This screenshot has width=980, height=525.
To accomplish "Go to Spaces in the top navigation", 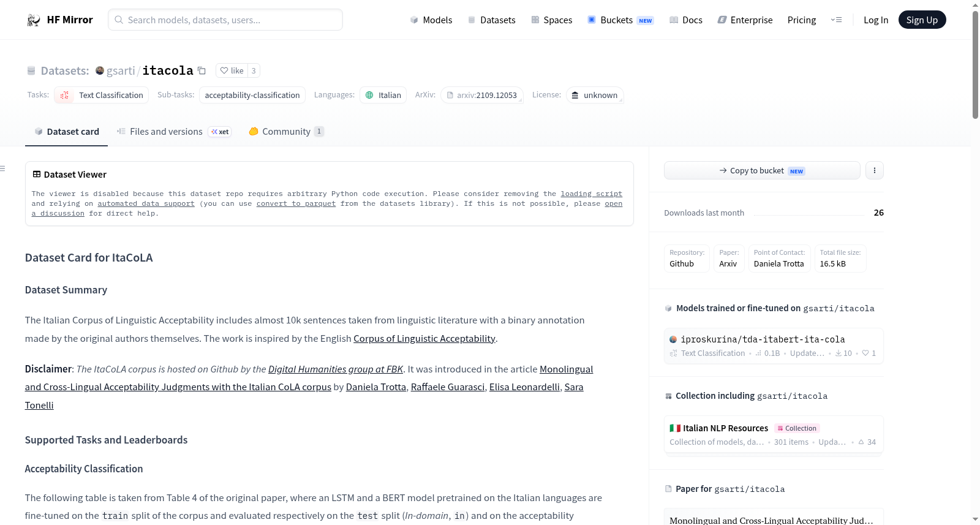I will (552, 20).
